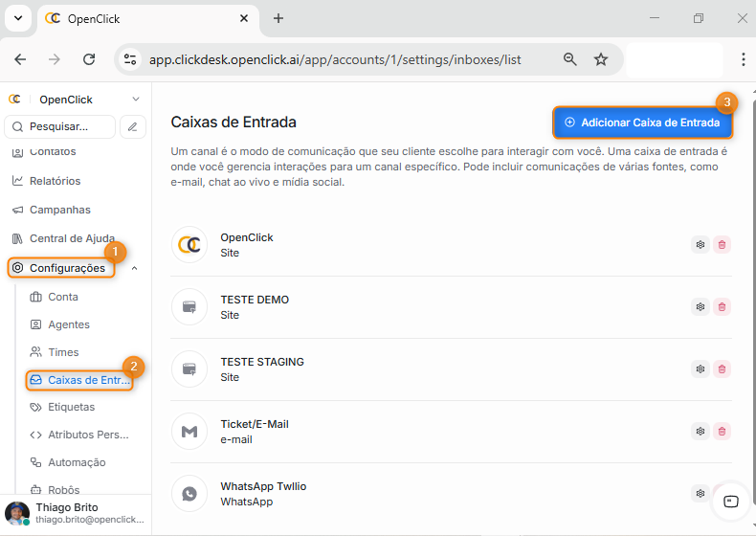Click the Pesquisar search field
The height and width of the screenshot is (536, 756).
click(x=59, y=126)
